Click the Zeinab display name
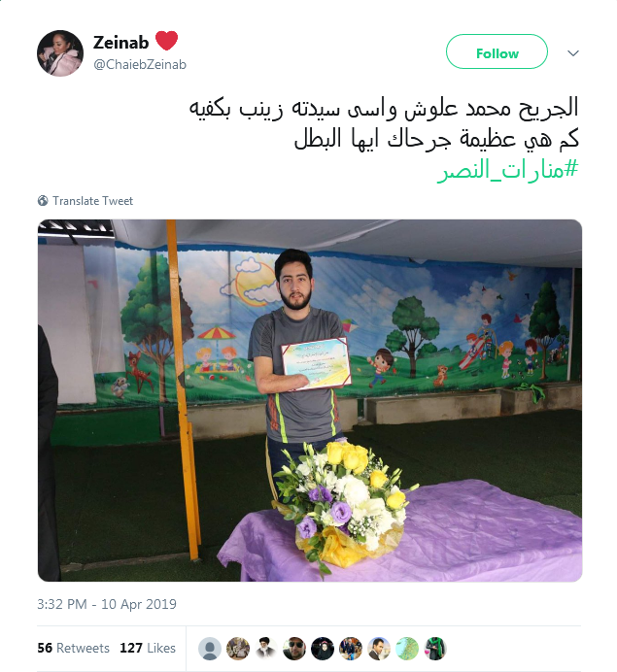Viewport: 617px width, 672px height. (120, 42)
